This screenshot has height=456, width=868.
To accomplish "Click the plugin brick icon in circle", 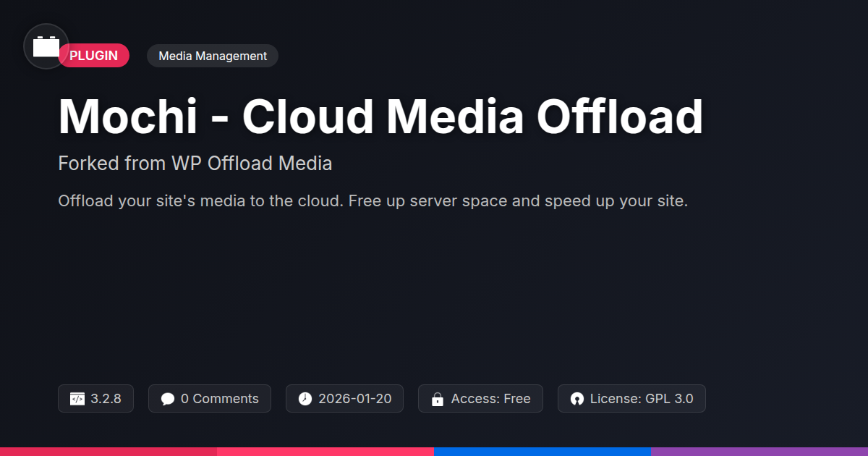I will pyautogui.click(x=46, y=46).
